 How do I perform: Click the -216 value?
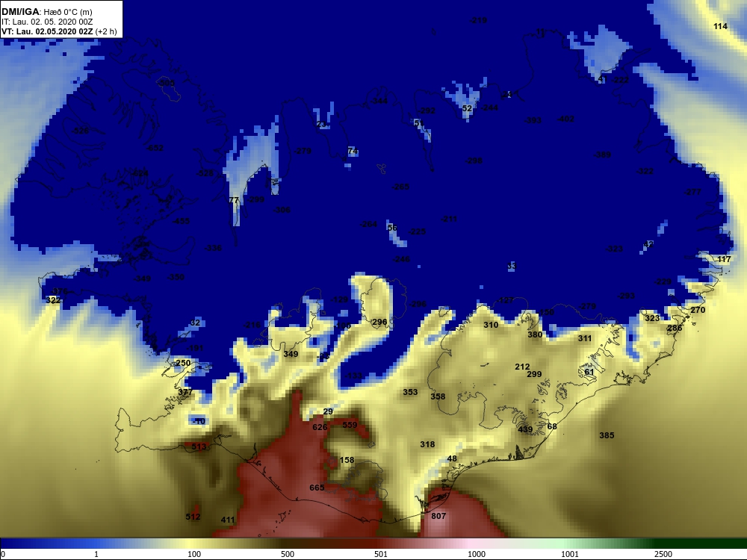point(252,325)
